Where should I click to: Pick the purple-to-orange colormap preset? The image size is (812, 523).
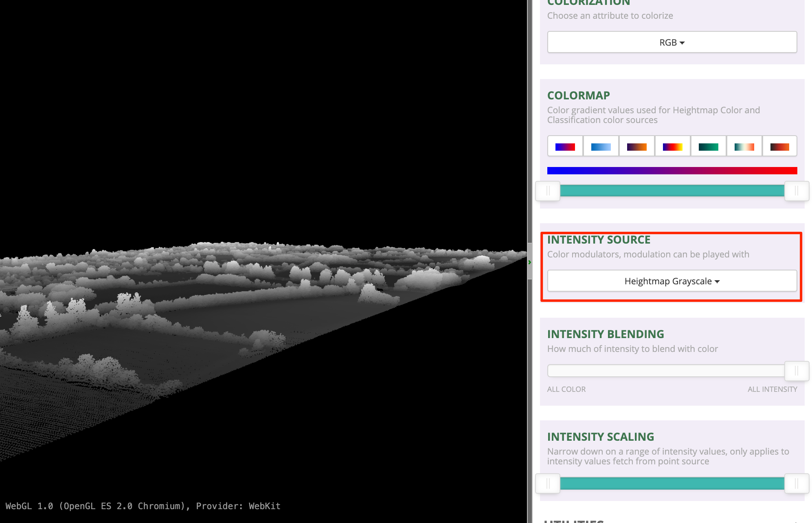pos(636,147)
